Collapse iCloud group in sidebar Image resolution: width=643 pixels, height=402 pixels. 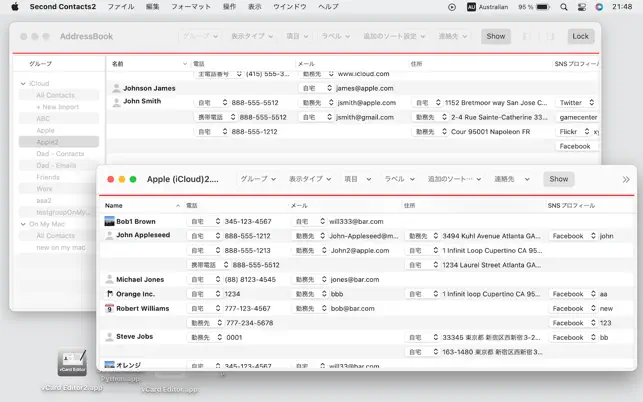[23, 83]
